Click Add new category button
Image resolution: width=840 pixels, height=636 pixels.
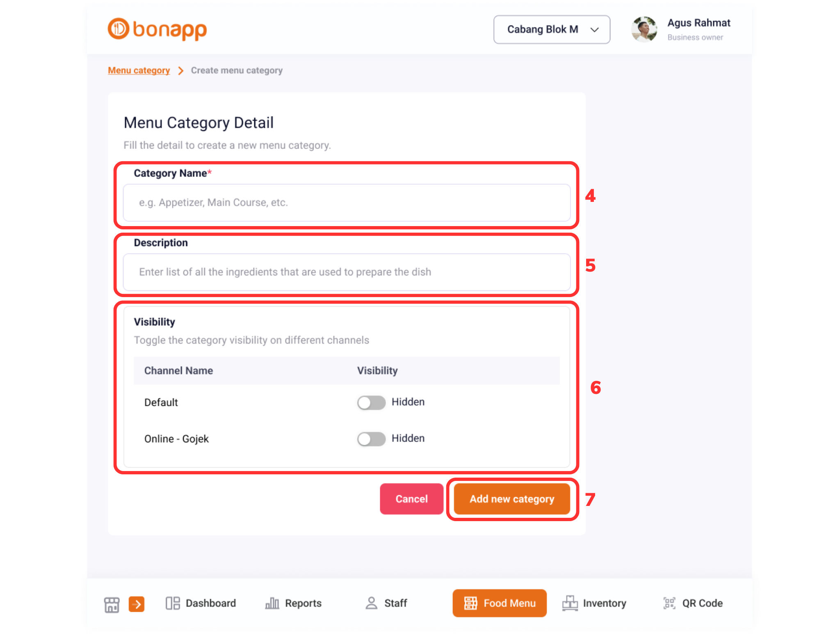(512, 499)
